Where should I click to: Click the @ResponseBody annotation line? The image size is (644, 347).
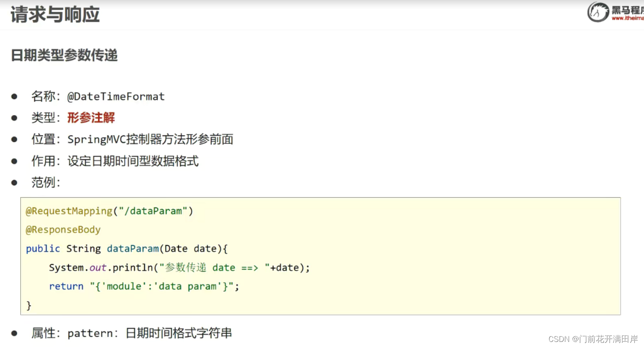click(63, 230)
